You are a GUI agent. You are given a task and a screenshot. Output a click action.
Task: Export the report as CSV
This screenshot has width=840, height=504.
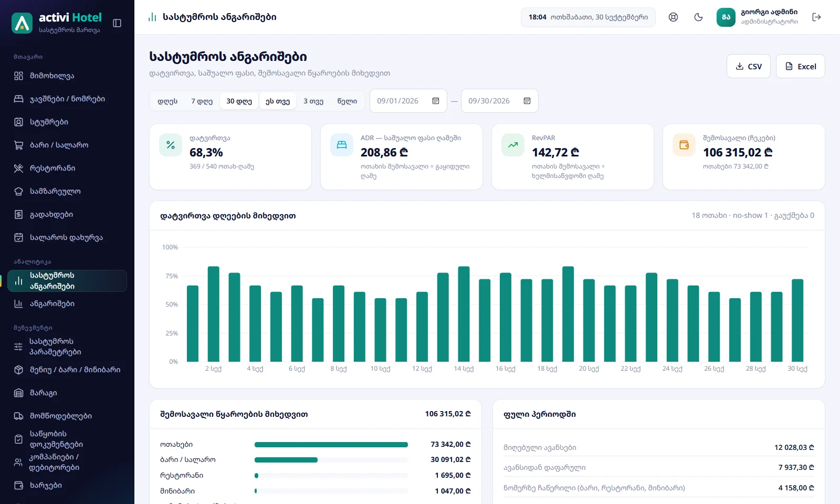749,66
